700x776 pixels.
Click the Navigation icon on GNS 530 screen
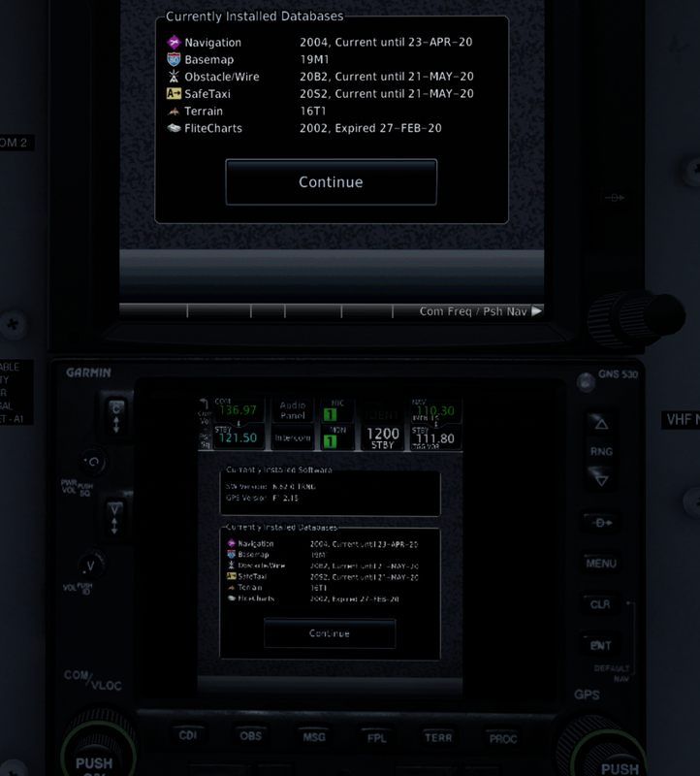coord(231,543)
